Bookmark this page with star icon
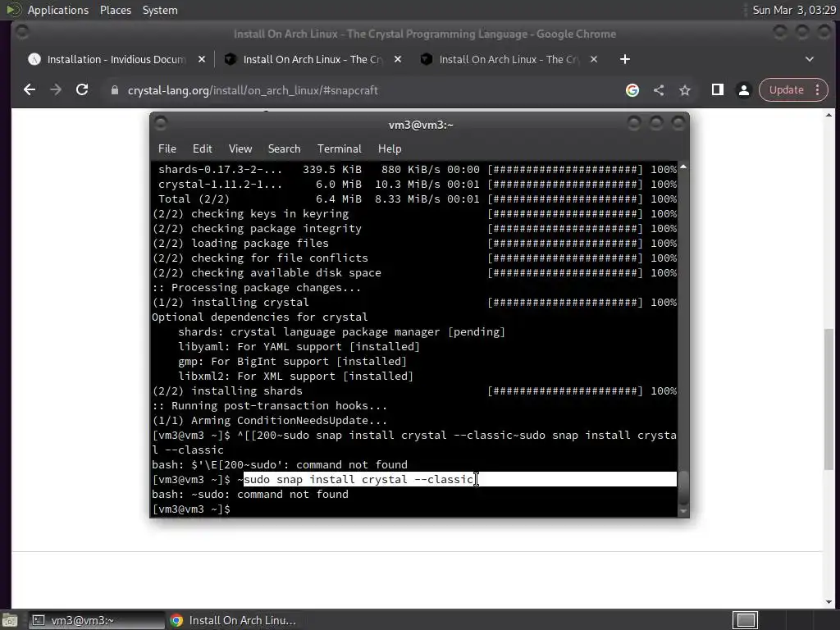 coord(685,90)
